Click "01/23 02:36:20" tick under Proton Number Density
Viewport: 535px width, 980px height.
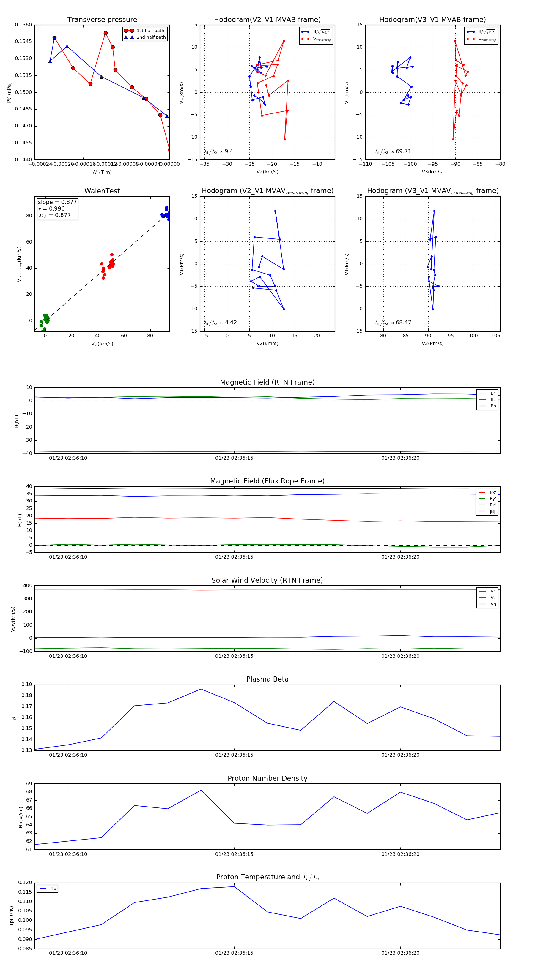(400, 854)
